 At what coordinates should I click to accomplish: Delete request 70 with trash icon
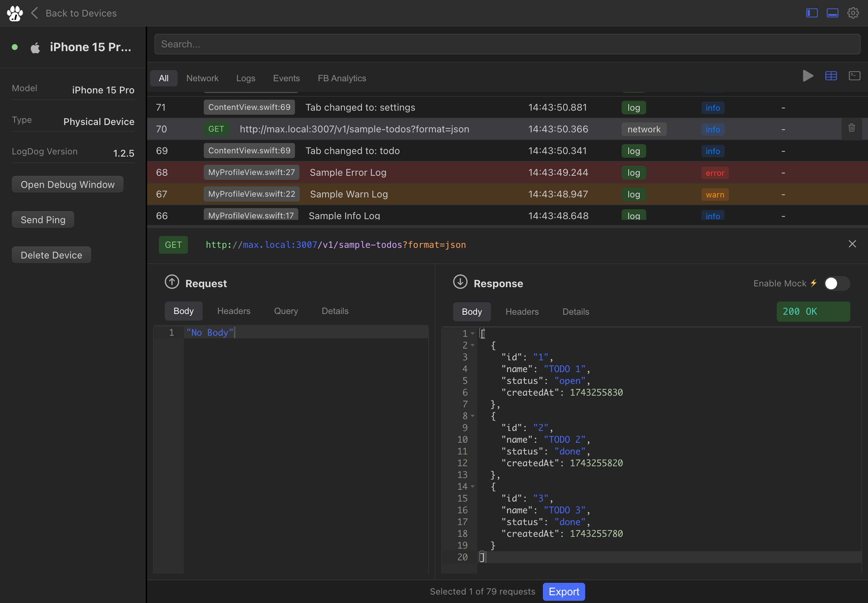851,128
